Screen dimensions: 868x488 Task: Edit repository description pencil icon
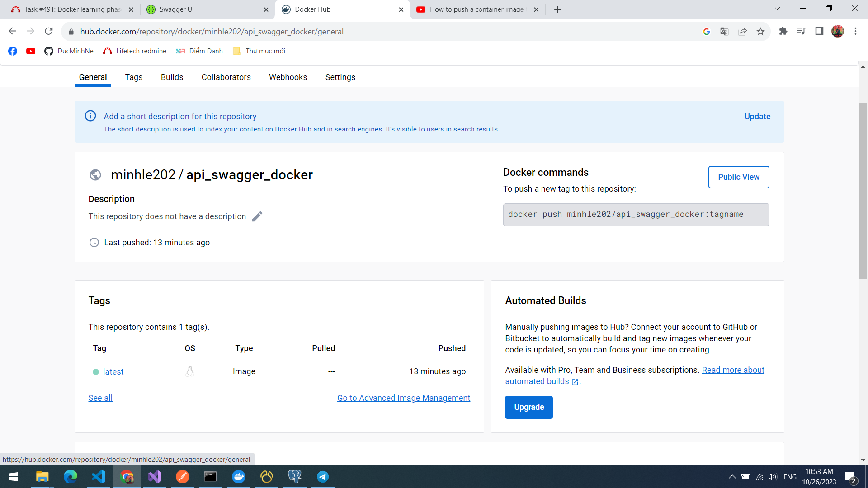pyautogui.click(x=257, y=216)
